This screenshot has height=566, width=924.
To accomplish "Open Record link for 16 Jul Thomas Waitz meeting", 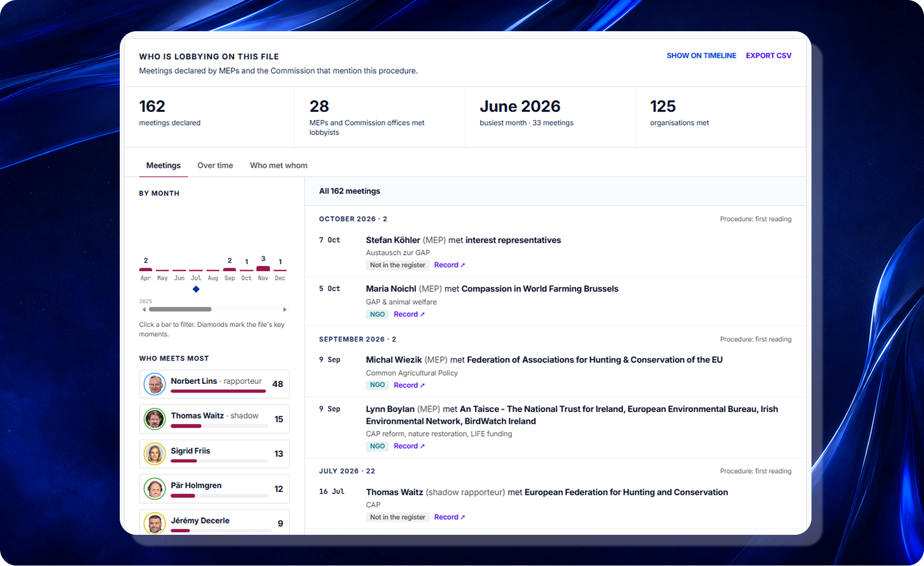I will coord(449,517).
